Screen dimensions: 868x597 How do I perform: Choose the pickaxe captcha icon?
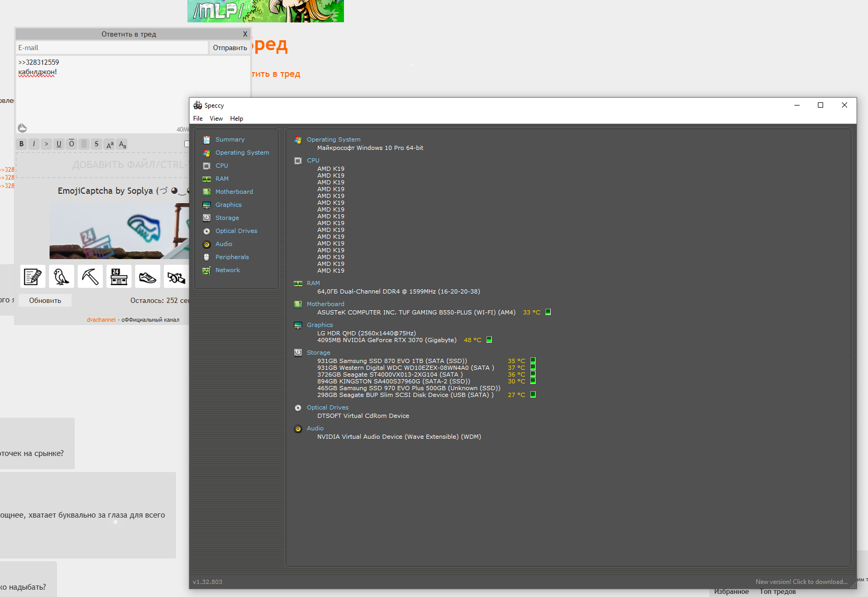[90, 276]
